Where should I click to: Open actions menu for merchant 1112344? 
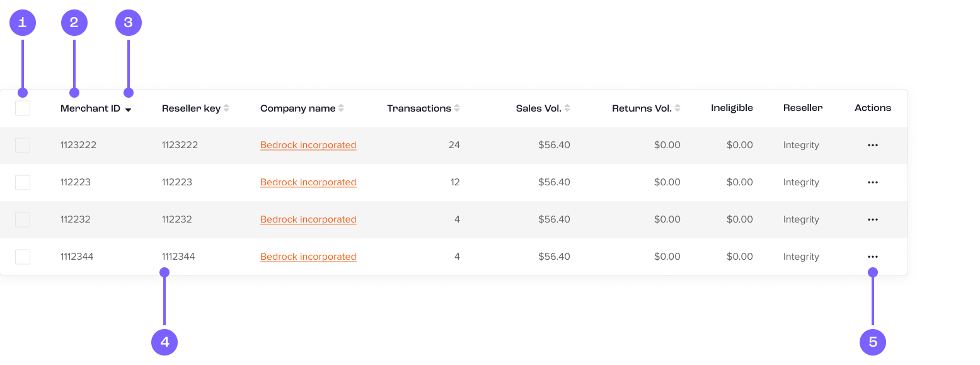click(872, 257)
